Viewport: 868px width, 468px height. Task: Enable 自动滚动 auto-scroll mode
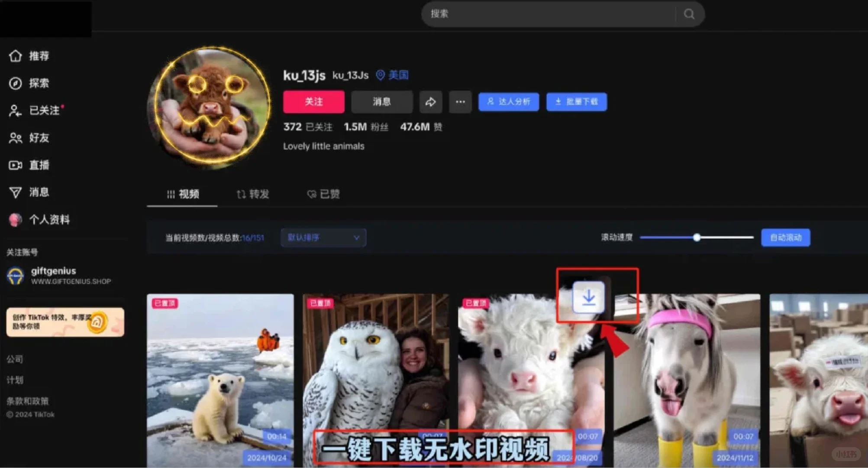(x=785, y=237)
